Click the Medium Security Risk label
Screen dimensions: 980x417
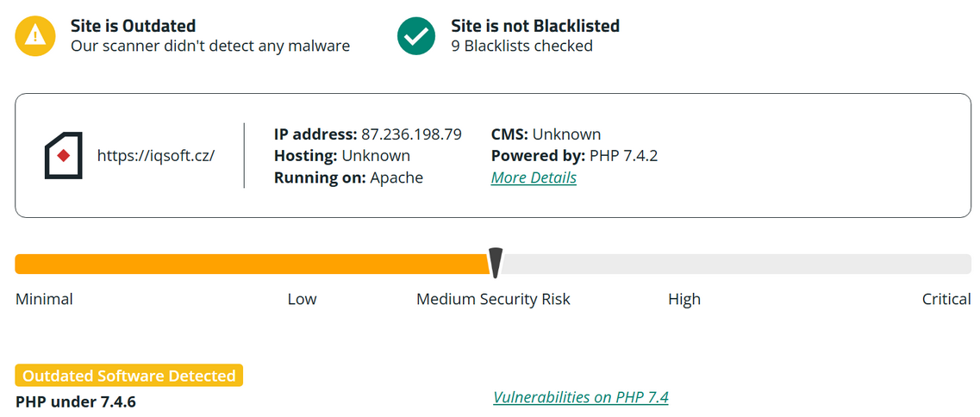tap(493, 299)
